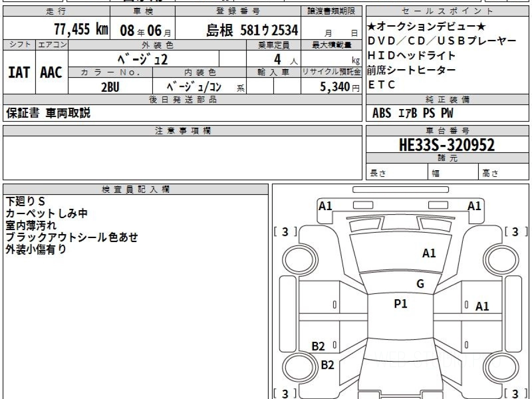Select the 77,455 km mileage value
The width and height of the screenshot is (532, 399).
[81, 29]
